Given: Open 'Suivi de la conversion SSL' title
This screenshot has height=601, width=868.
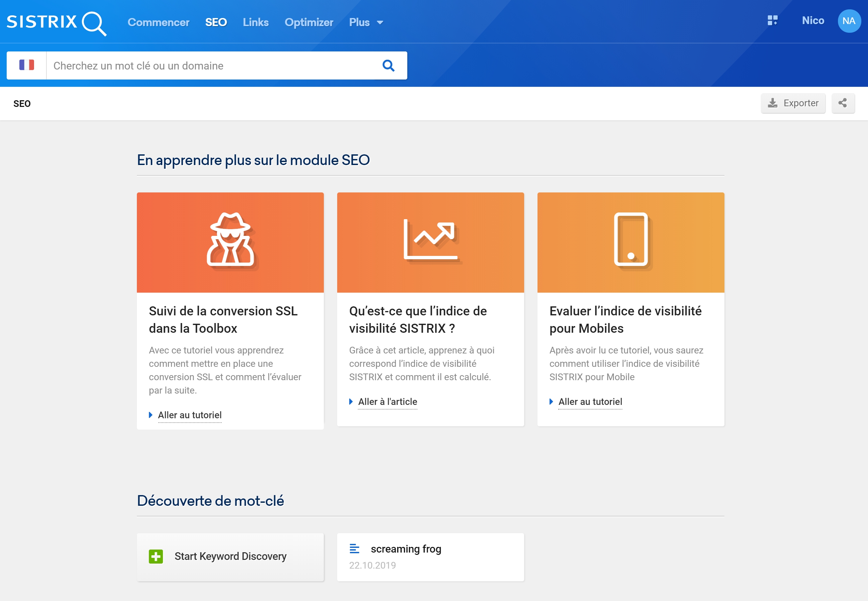Looking at the screenshot, I should 223,320.
